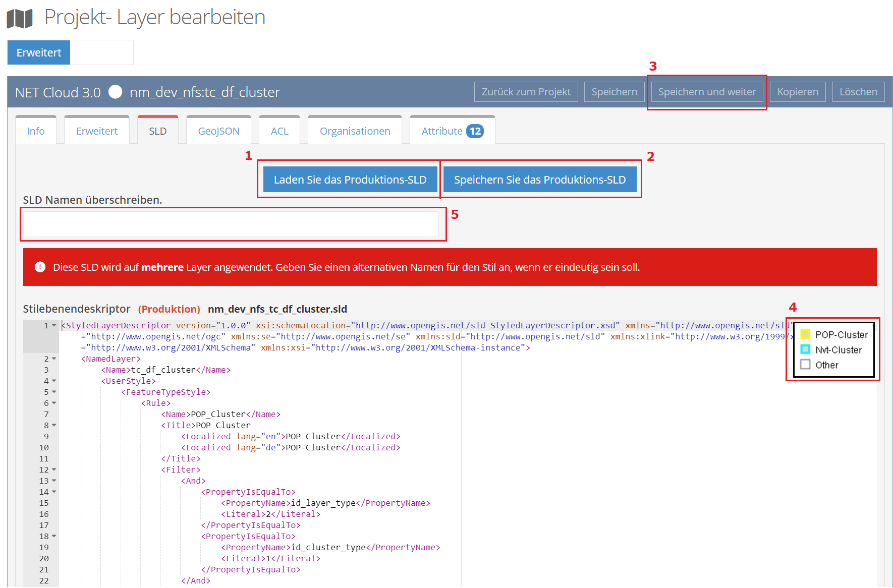Click the map book icon beside page title
The image size is (893, 588).
[x=20, y=19]
